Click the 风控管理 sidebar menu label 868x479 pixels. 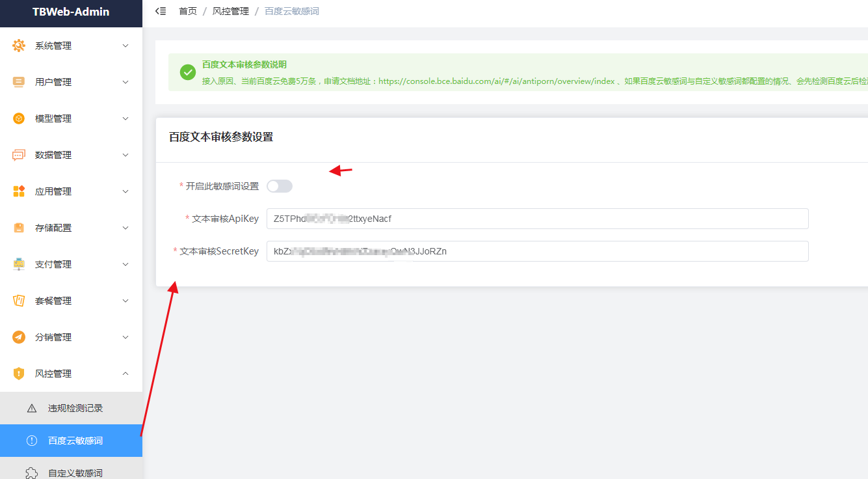(x=53, y=374)
